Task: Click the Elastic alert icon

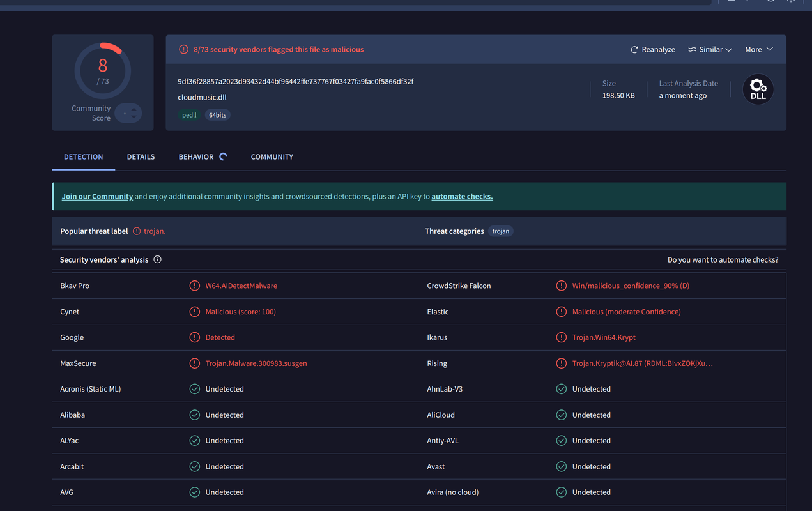Action: coord(561,312)
